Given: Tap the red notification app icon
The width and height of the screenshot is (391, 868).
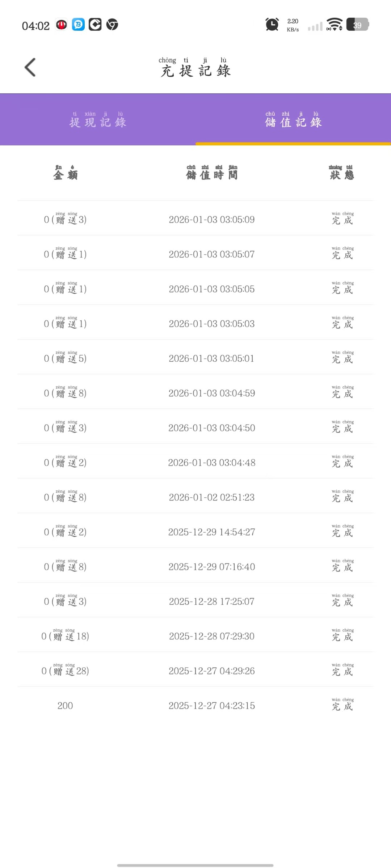Looking at the screenshot, I should click(x=61, y=25).
